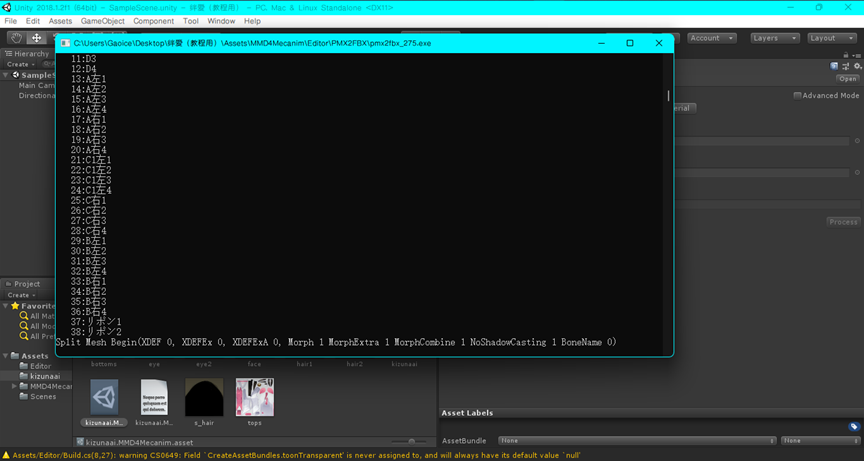Screen dimensions: 864x461
Task: Click the Open button in inspector
Action: [x=847, y=79]
